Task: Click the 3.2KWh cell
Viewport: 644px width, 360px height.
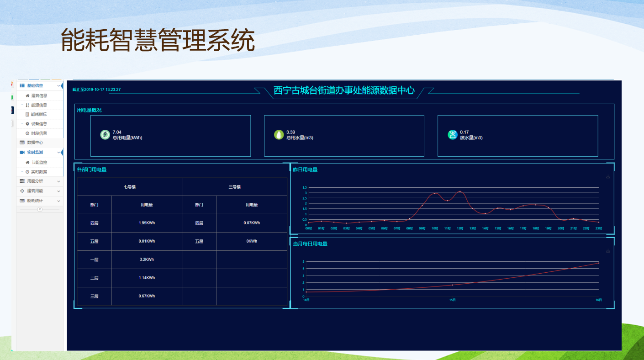Action: pos(147,259)
